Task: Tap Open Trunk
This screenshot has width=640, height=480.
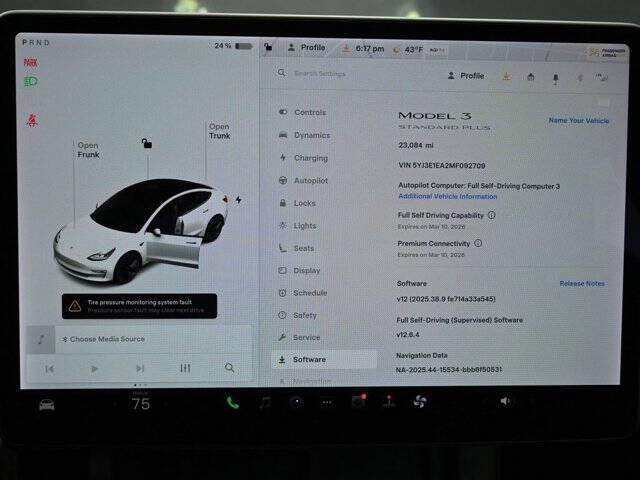Action: [220, 131]
